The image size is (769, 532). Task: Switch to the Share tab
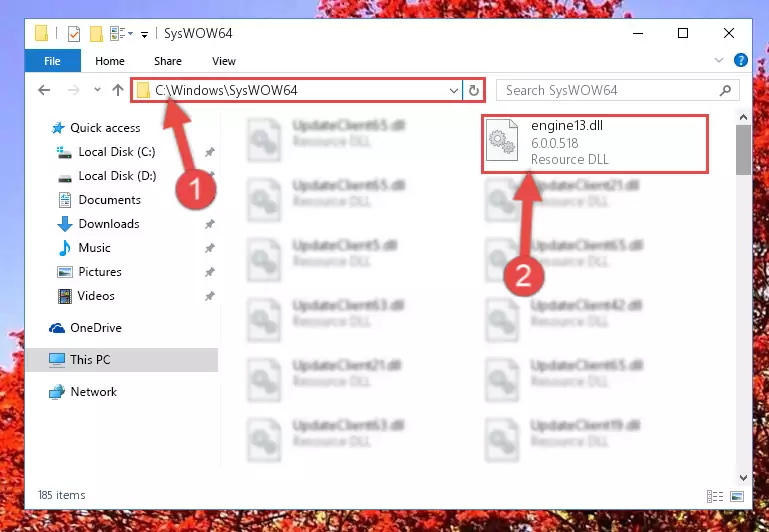[168, 61]
